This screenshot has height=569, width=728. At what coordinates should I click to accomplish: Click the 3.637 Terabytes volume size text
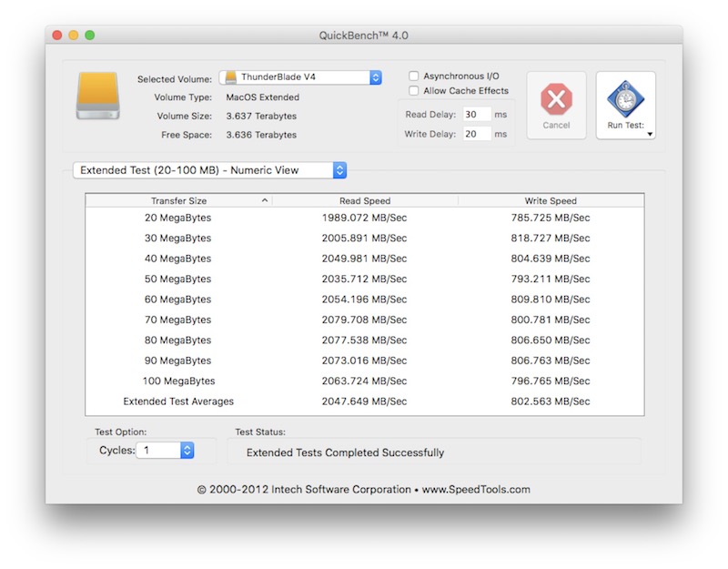[261, 117]
